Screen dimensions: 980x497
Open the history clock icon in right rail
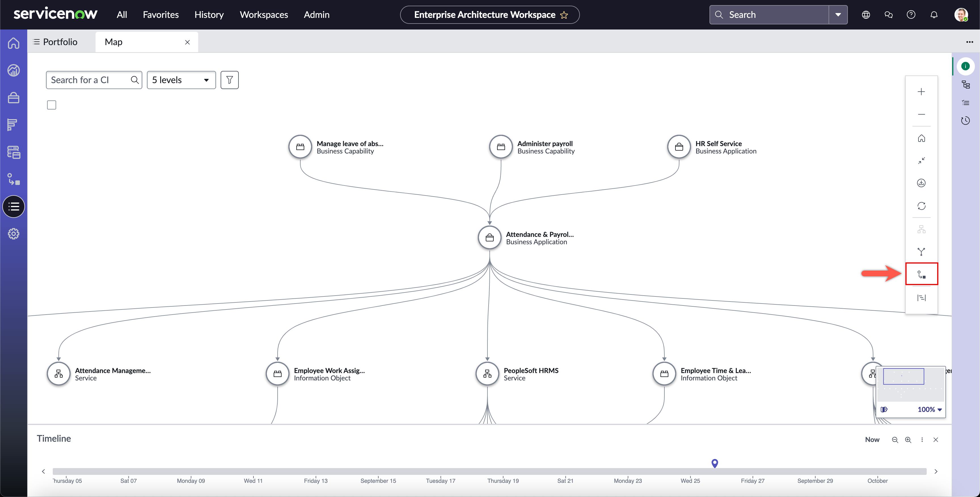(966, 121)
